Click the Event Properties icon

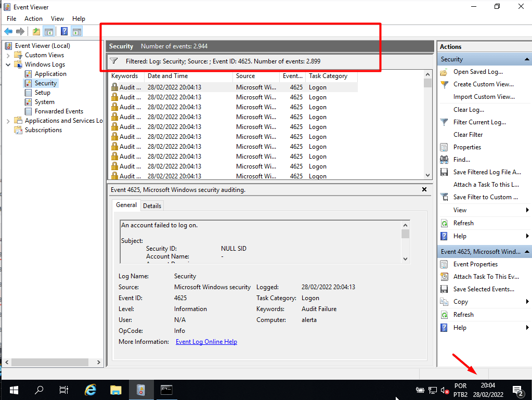point(444,264)
